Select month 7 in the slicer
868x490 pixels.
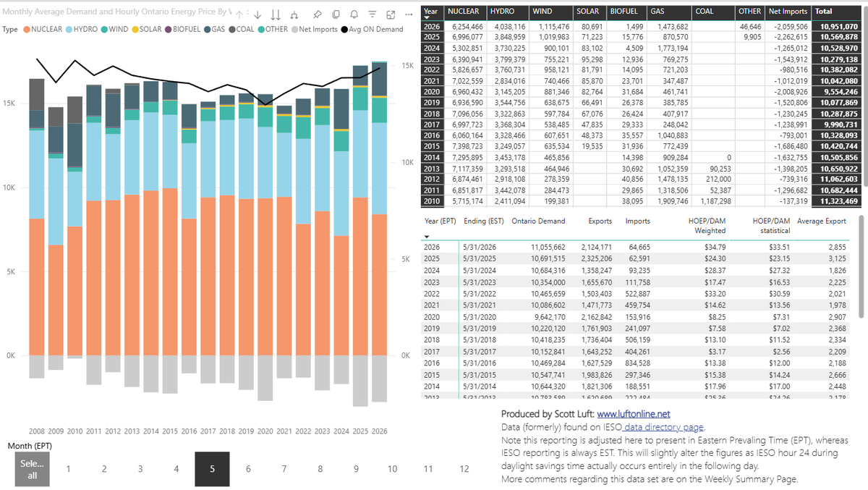click(x=284, y=469)
